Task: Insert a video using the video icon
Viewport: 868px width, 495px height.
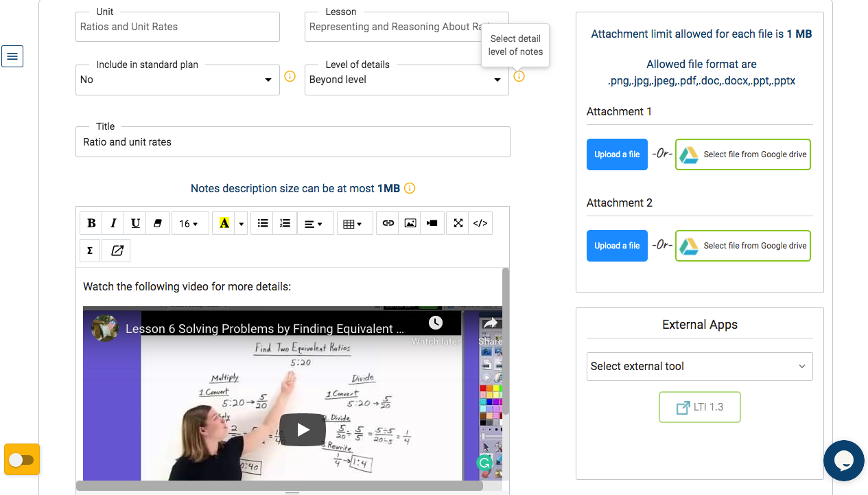Action: point(432,223)
